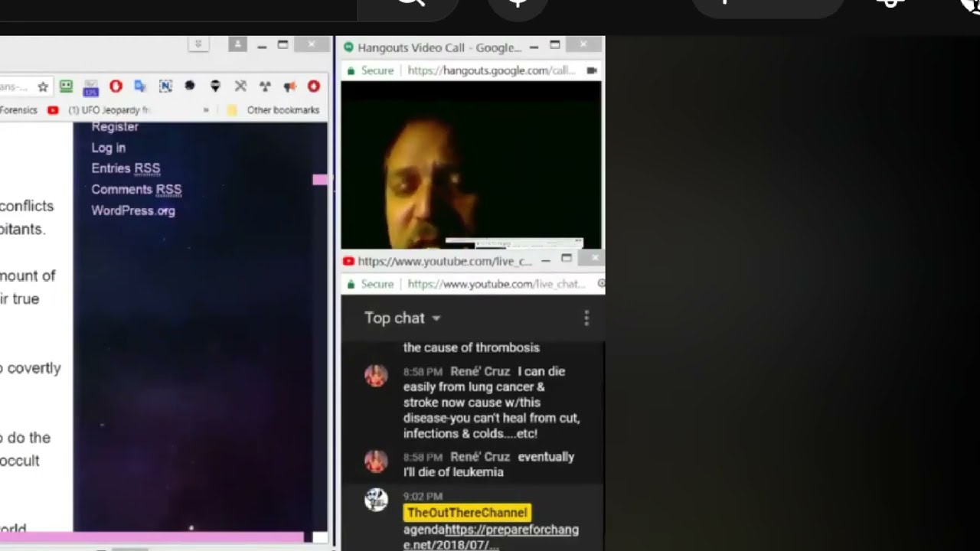Click the Hangouts video call feed
The image size is (980, 551).
471,165
